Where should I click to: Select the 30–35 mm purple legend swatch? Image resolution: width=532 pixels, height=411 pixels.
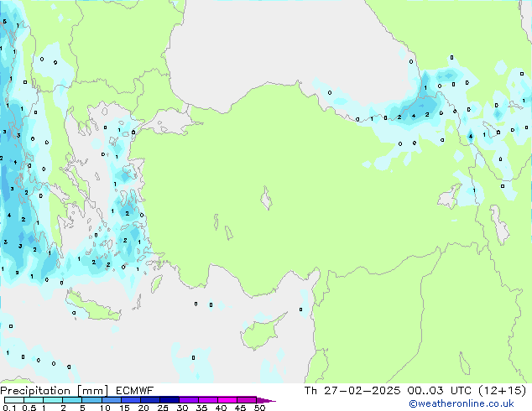(x=189, y=400)
